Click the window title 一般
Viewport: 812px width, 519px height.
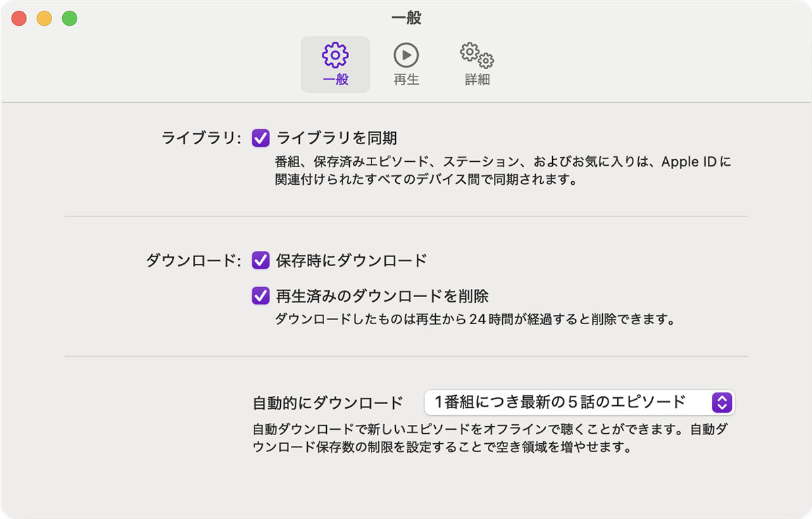tap(406, 18)
